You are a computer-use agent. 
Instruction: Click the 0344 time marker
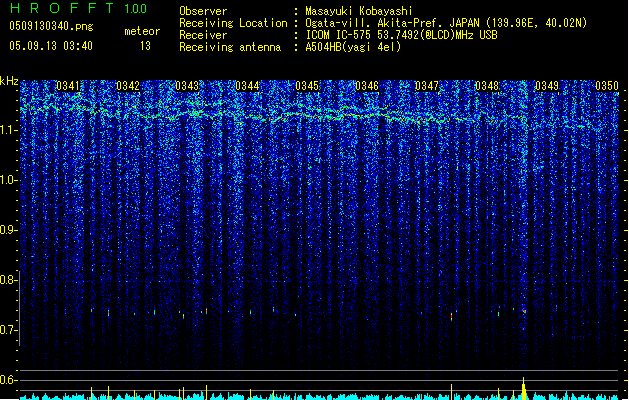coord(247,86)
